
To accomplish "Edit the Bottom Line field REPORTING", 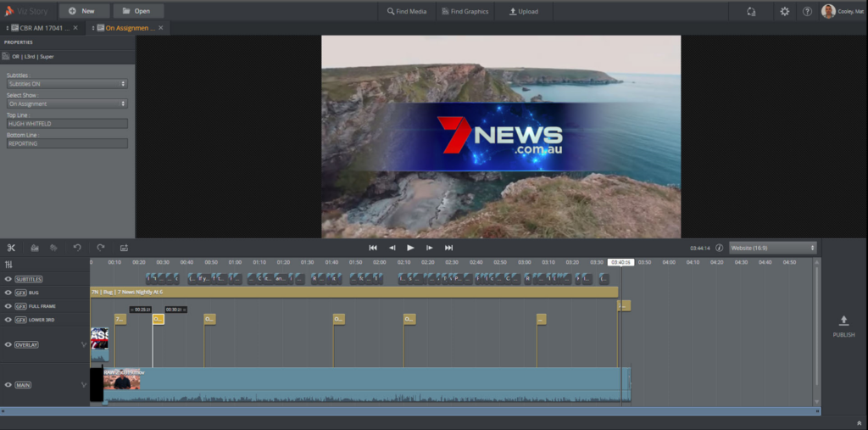I will [67, 143].
